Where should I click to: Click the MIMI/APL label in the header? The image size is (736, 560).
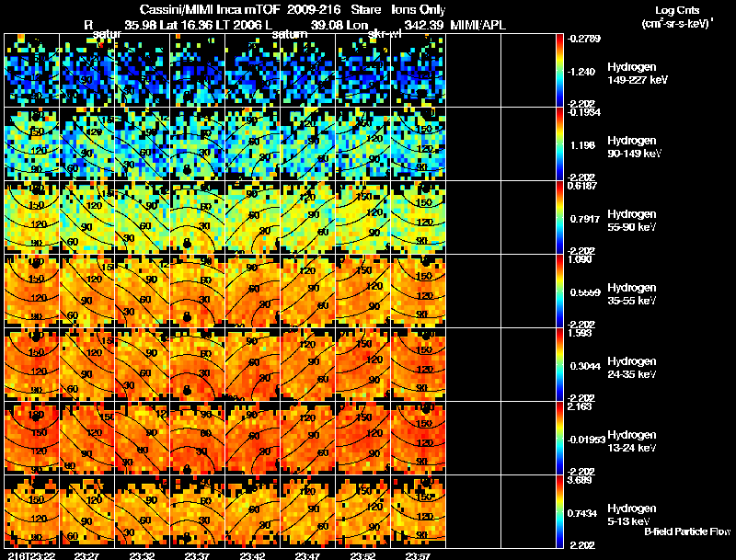pyautogui.click(x=477, y=26)
